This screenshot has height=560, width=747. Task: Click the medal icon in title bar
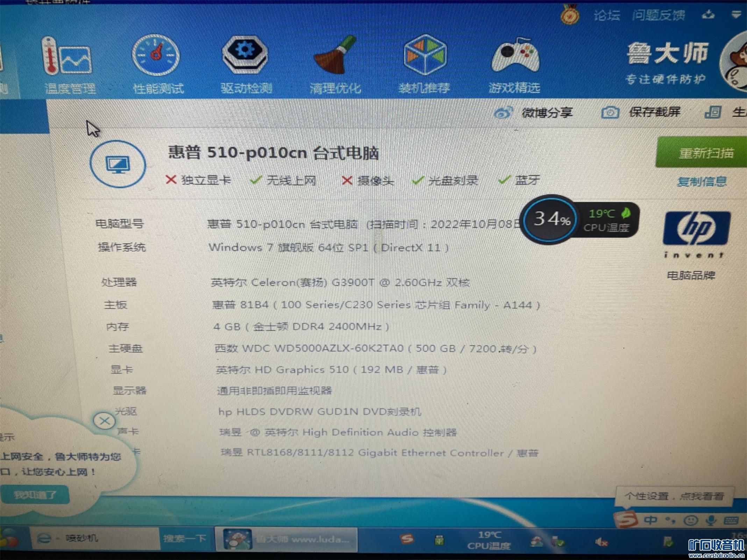point(570,15)
